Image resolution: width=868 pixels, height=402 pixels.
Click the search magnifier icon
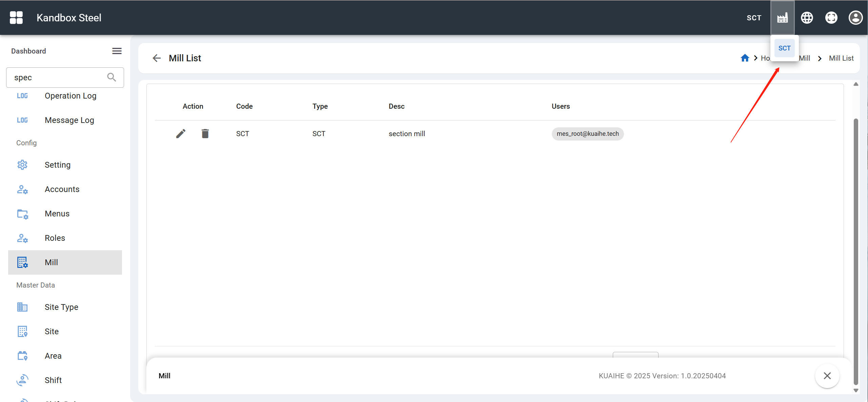[112, 77]
